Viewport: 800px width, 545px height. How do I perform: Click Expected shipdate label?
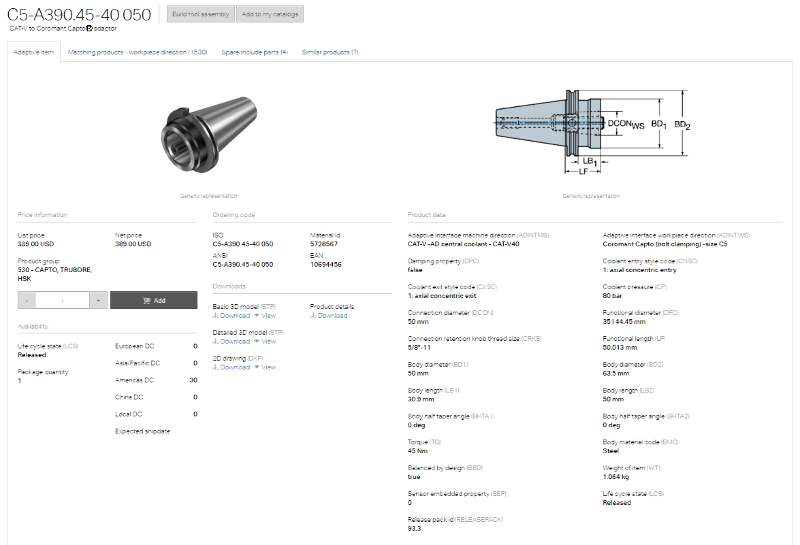point(143,431)
